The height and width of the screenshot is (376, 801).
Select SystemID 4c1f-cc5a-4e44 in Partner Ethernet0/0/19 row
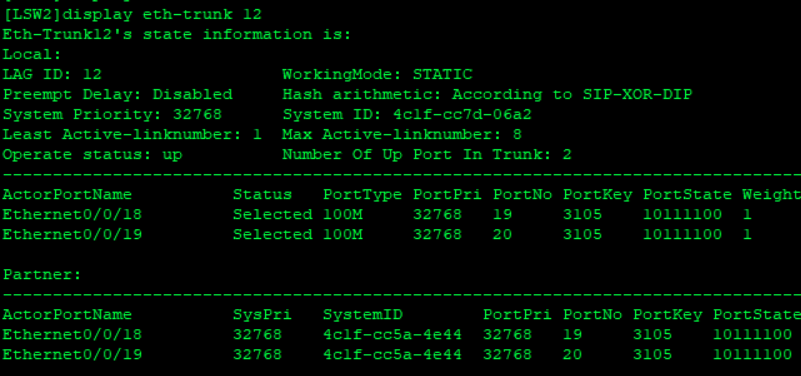coord(392,355)
